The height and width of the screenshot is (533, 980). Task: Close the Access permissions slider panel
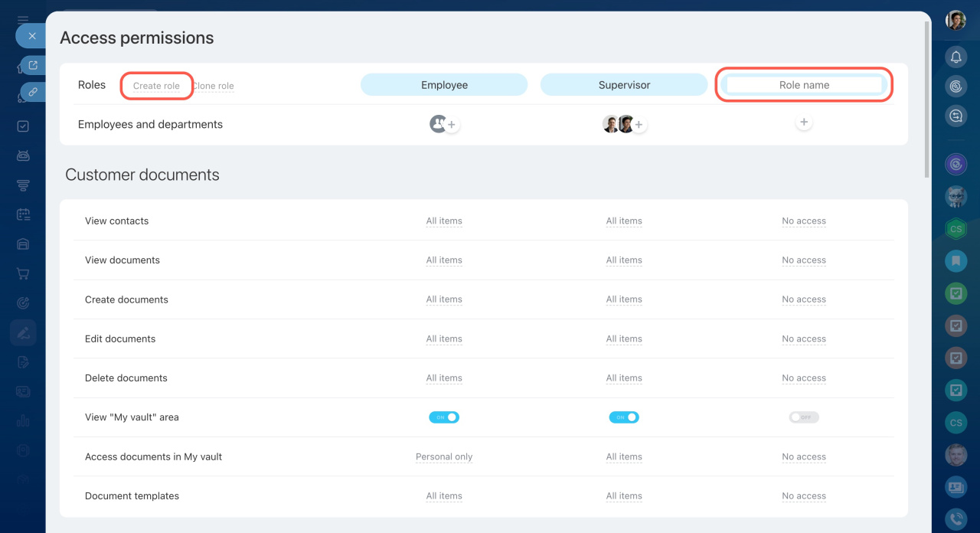[x=31, y=36]
